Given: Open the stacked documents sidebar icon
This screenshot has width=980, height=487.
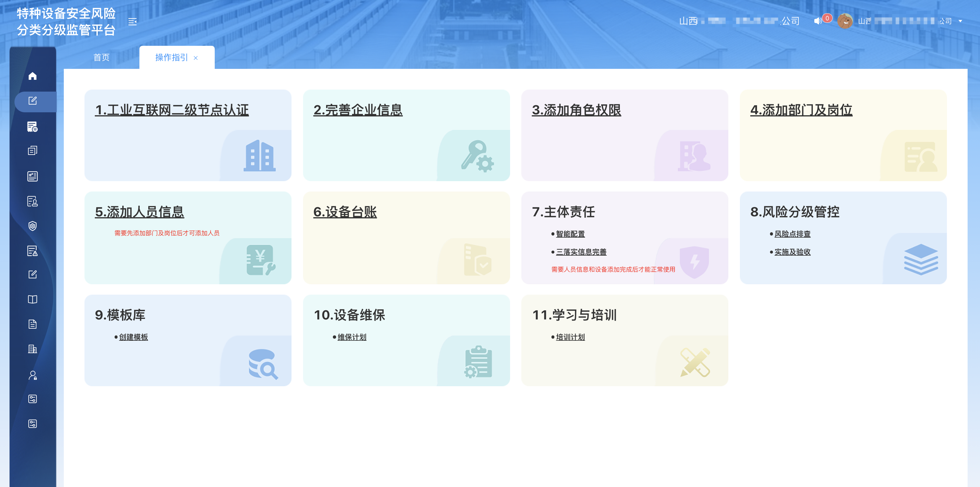Looking at the screenshot, I should point(33,151).
